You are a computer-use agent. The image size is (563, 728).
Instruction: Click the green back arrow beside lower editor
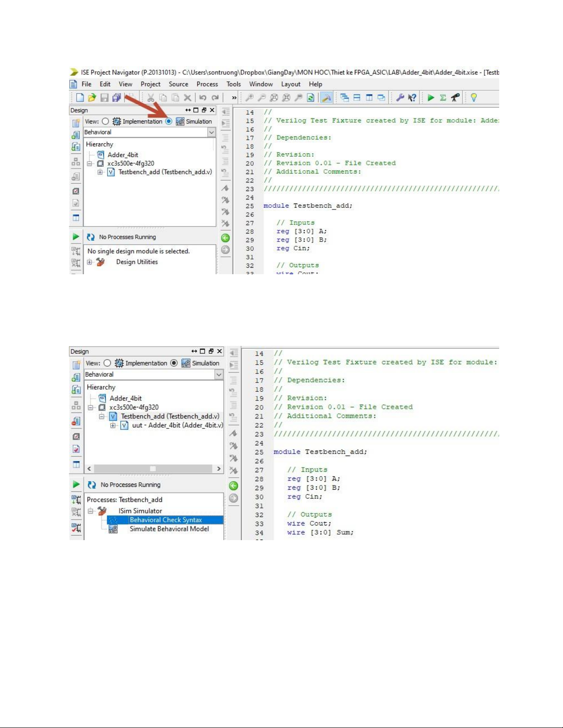click(x=233, y=486)
